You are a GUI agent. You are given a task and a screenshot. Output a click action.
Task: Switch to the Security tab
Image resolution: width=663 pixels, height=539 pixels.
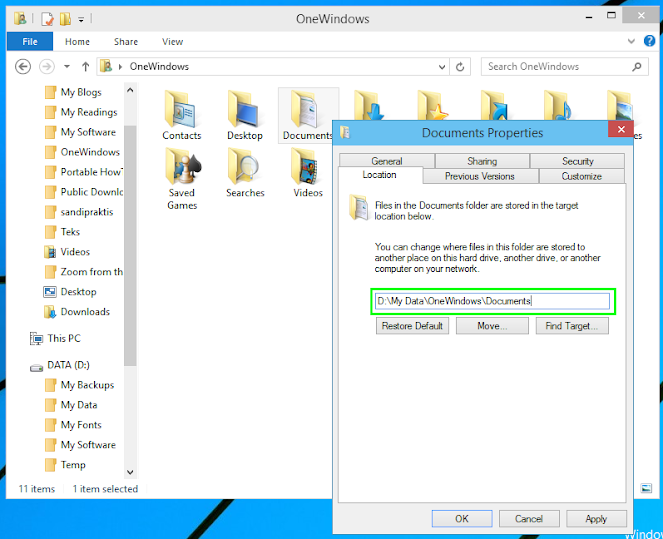point(578,161)
